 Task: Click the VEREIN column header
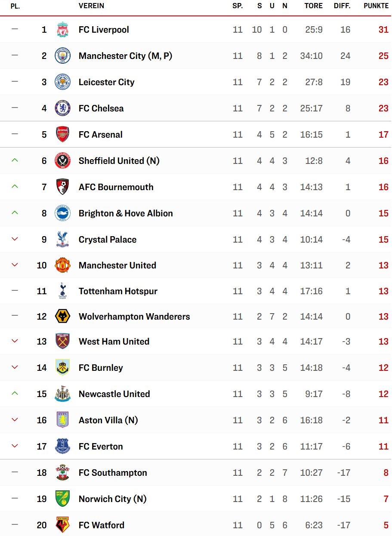[x=91, y=6]
